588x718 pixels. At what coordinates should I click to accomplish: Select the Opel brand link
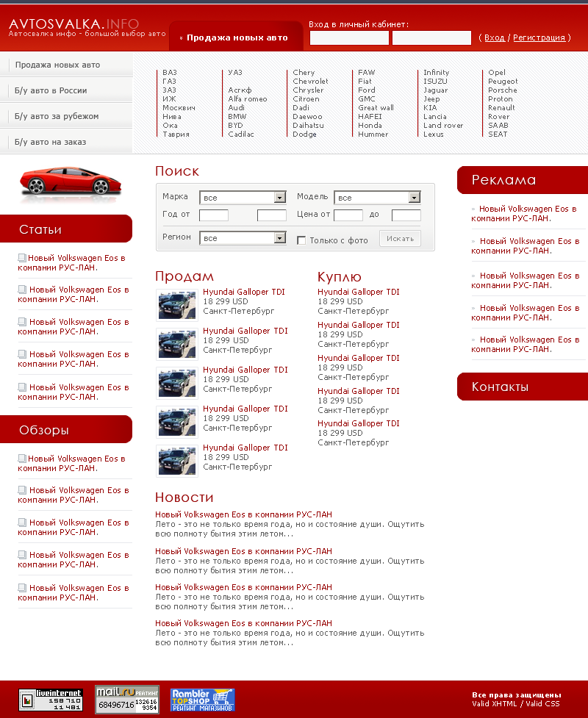tap(496, 72)
